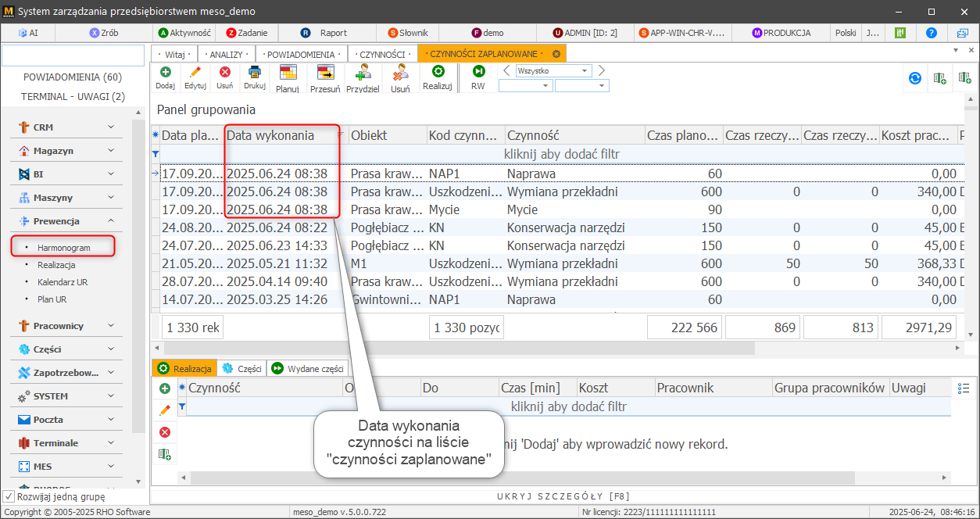Click the search field above POWIADOMIENIA
Screen dimensions: 980x519
[x=72, y=55]
